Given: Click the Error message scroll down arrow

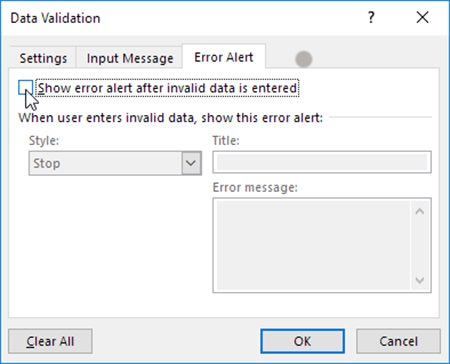Looking at the screenshot, I should (x=420, y=280).
